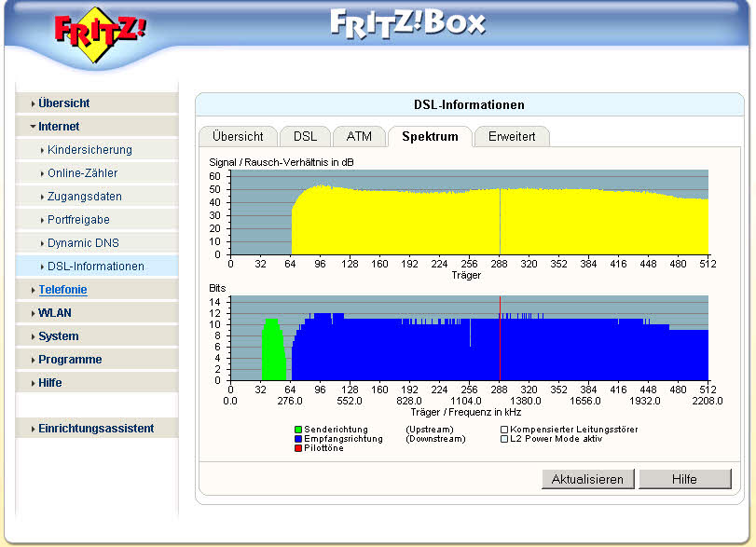
Task: Click the 'DSL-Informationen' panel heading
Action: tap(469, 104)
